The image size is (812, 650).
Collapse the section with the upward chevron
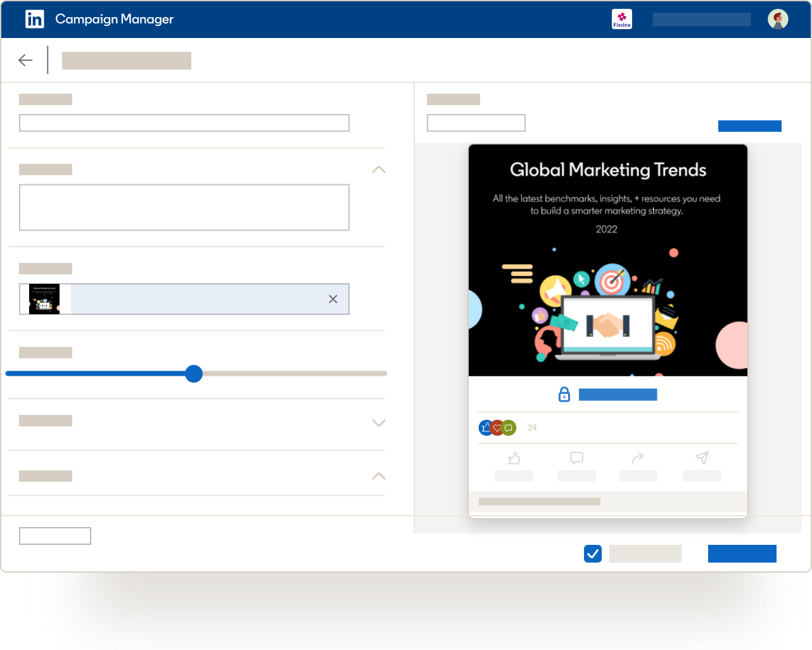pyautogui.click(x=378, y=170)
